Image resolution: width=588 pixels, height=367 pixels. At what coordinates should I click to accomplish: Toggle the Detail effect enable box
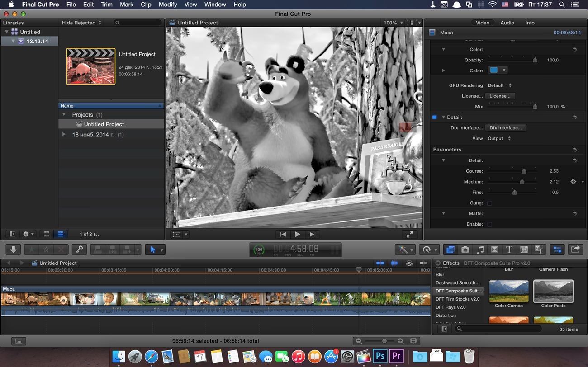434,117
